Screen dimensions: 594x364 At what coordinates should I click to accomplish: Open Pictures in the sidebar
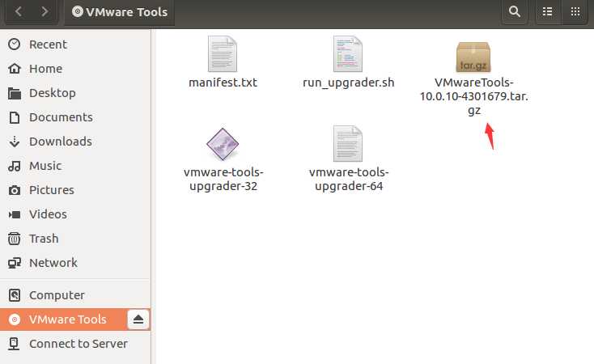click(x=75, y=190)
